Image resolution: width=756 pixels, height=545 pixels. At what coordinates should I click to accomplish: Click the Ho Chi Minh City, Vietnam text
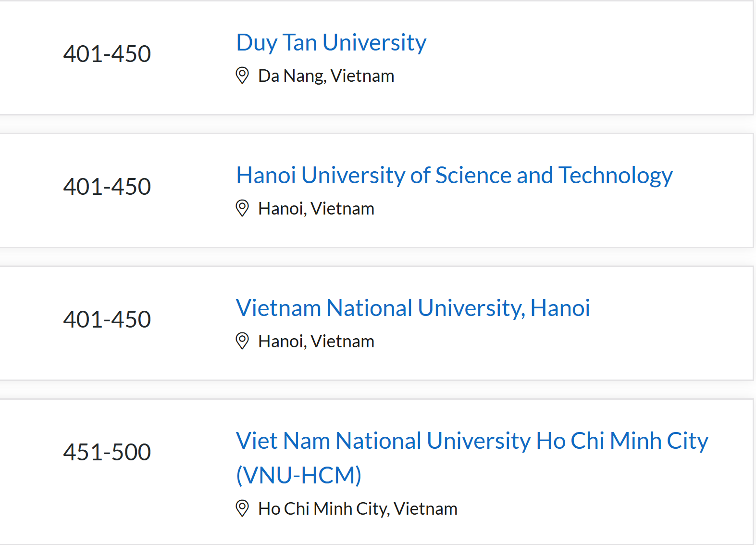[358, 509]
